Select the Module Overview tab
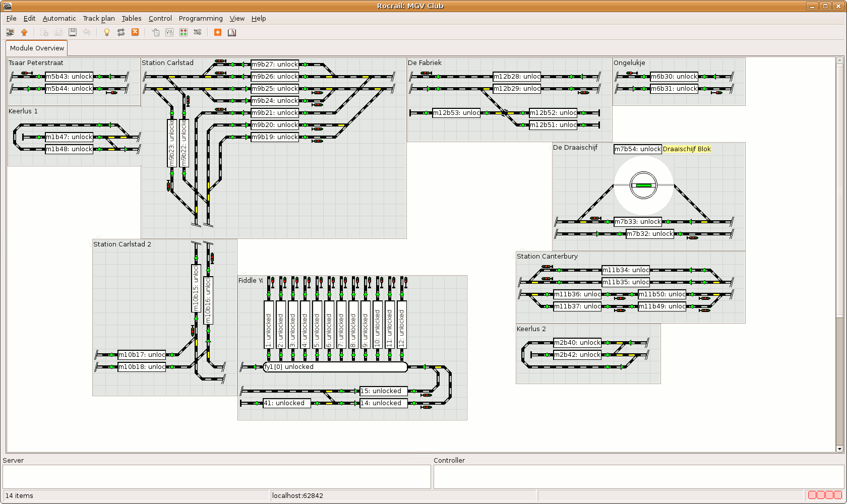The width and height of the screenshot is (847, 504). click(37, 48)
